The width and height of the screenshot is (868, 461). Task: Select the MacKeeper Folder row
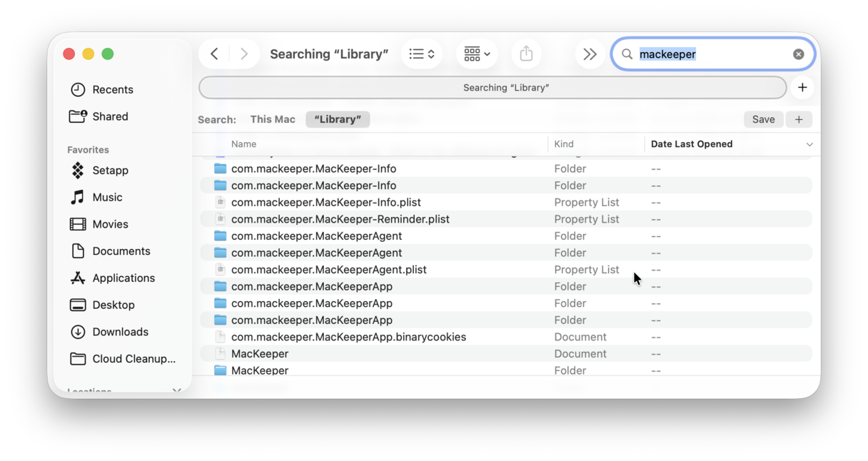click(x=506, y=370)
